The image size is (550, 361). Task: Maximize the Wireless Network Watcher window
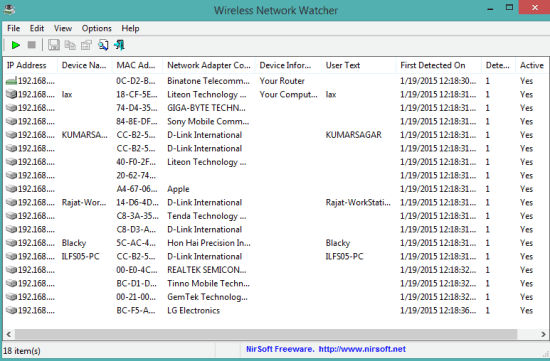(x=509, y=8)
